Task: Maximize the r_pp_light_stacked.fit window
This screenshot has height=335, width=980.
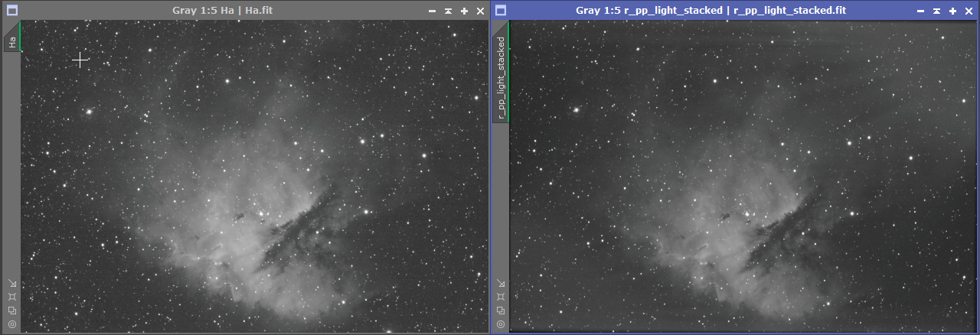Action: pos(953,11)
